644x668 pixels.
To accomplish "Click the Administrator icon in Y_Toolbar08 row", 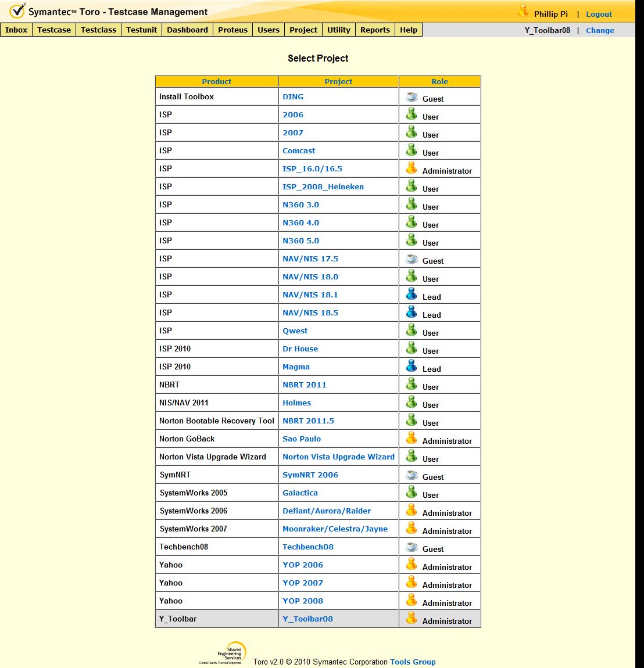I will tap(412, 617).
